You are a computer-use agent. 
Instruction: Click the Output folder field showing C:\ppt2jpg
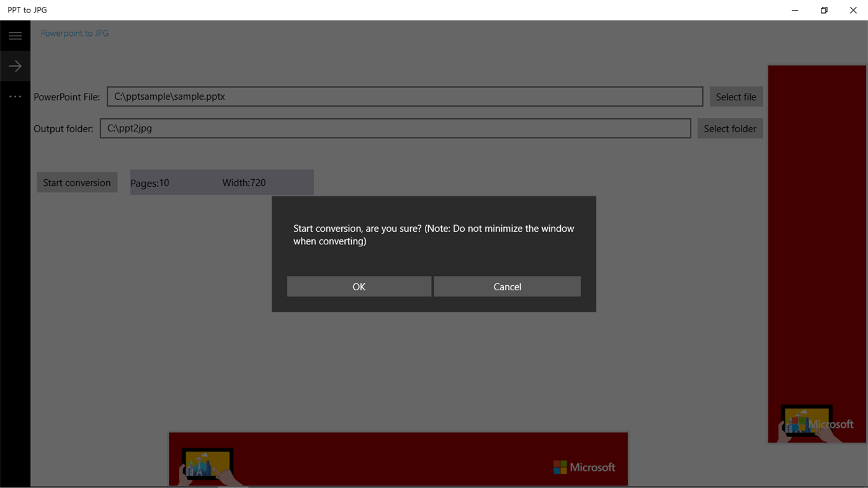(395, 128)
